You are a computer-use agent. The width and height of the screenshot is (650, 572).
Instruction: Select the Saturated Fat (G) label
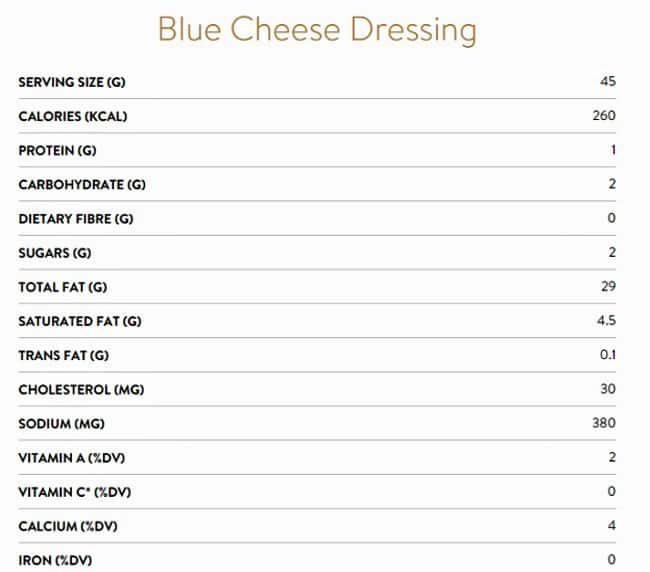point(80,321)
